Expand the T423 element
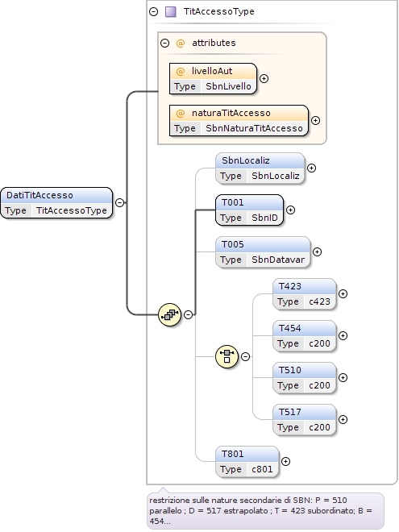Image resolution: width=399 pixels, height=532 pixels. click(x=343, y=294)
